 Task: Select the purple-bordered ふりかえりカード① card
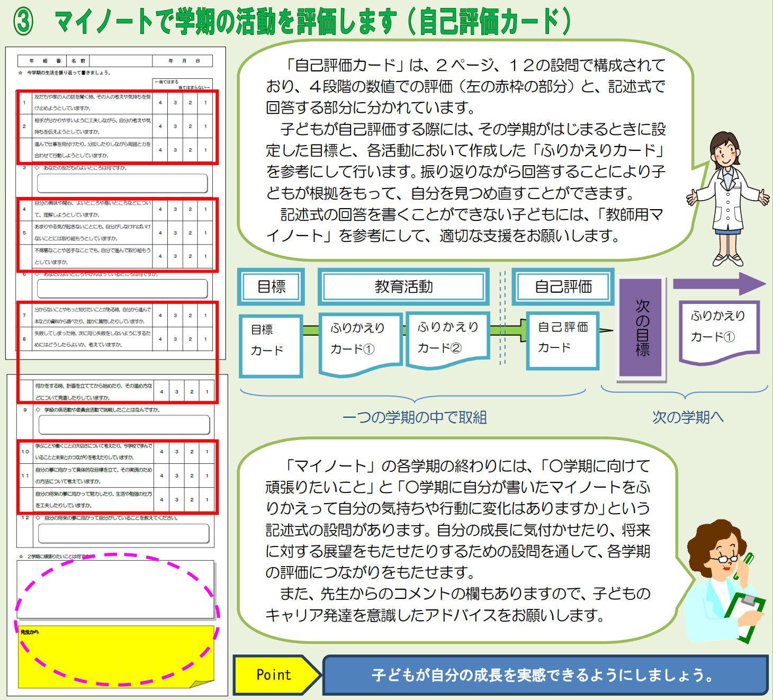coord(718,331)
